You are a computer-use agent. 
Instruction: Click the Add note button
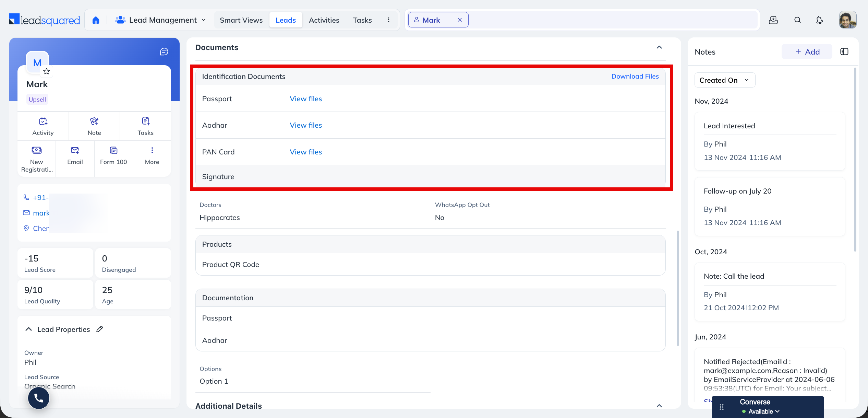click(x=807, y=52)
